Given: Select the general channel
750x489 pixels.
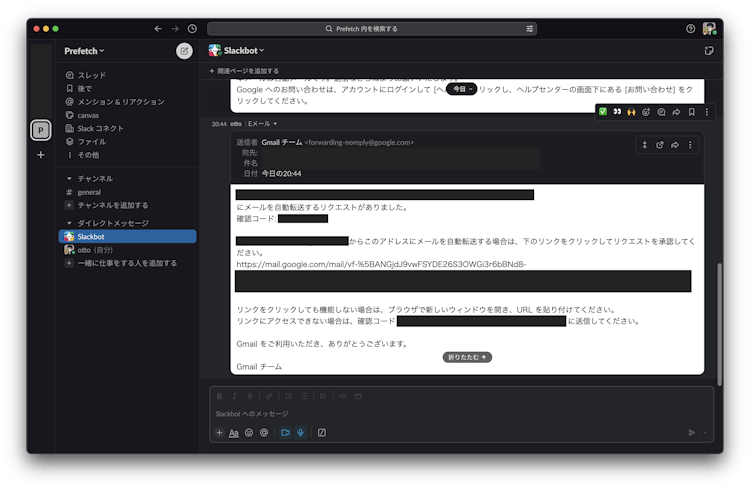Looking at the screenshot, I should pos(90,192).
